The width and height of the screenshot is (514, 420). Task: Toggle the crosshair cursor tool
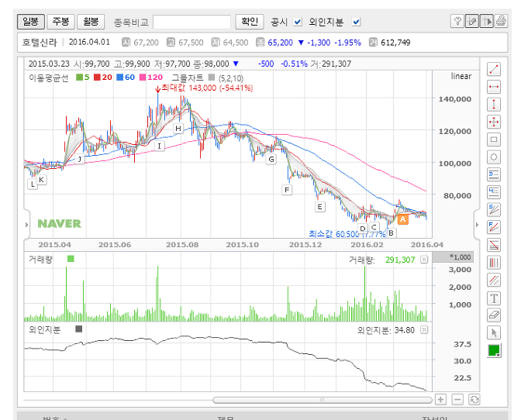click(x=486, y=21)
